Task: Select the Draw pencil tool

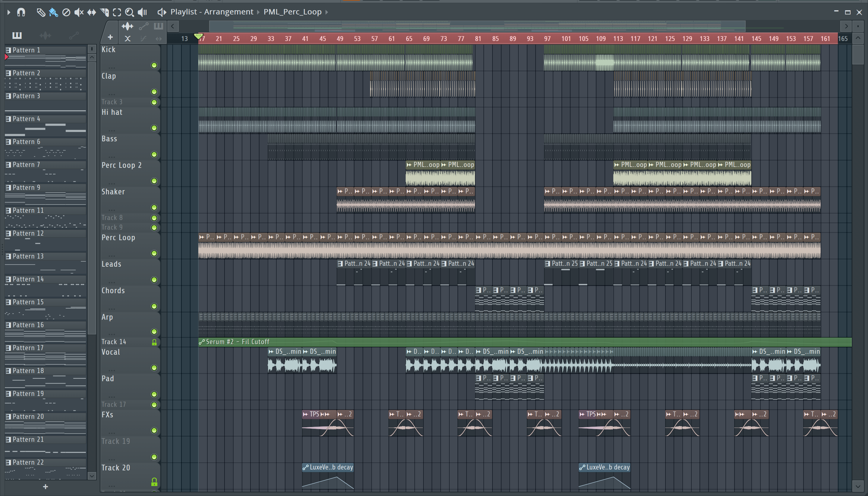Action: 41,12
